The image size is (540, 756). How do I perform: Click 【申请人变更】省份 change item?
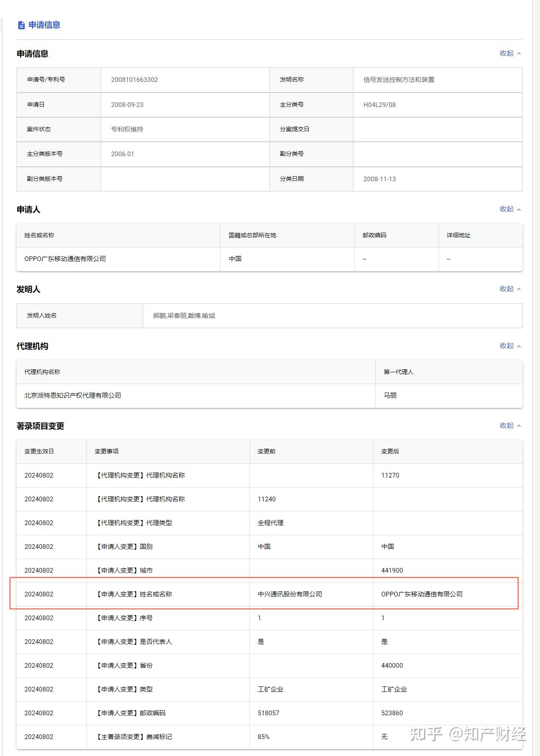[124, 666]
